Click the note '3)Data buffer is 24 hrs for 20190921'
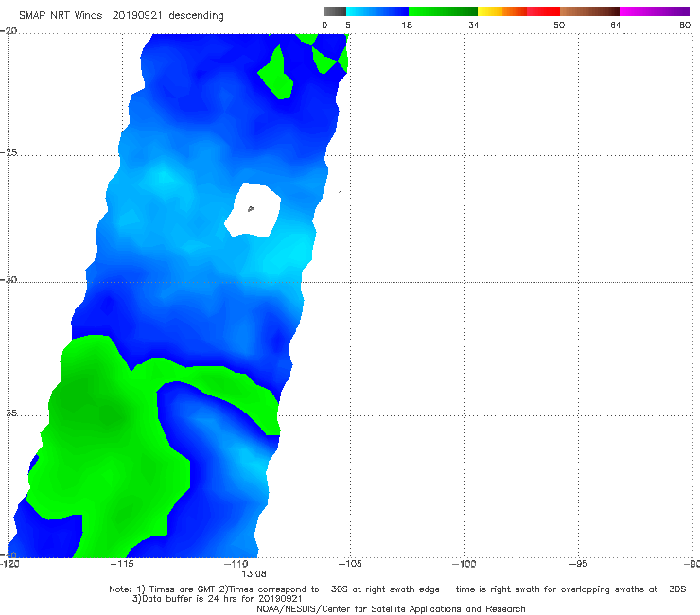The height and width of the screenshot is (615, 700). [x=217, y=599]
